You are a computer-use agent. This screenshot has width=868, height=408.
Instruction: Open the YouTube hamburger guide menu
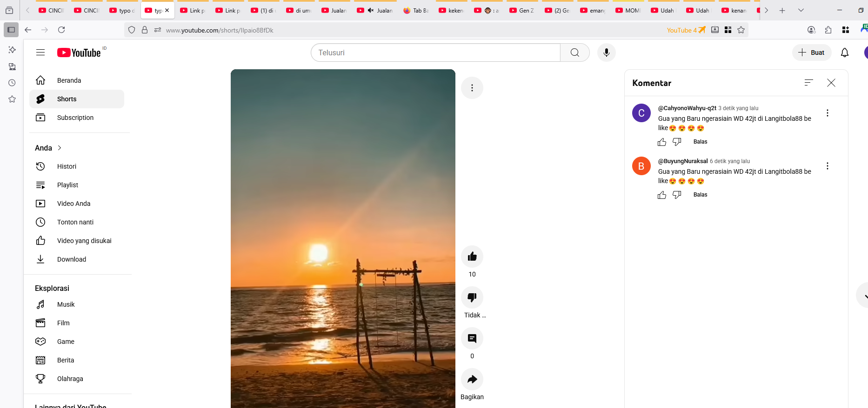coord(40,53)
